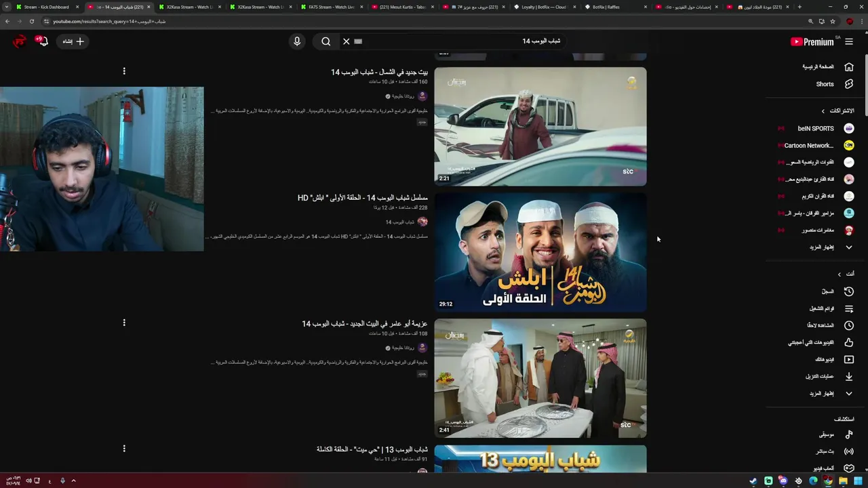Open Cartoon Network subscription channel
868x488 pixels.
click(x=816, y=145)
